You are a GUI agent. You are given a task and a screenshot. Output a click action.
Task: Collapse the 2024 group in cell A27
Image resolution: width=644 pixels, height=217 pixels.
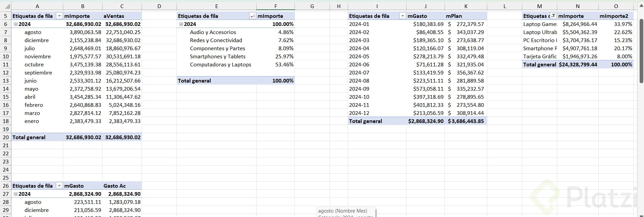tap(15, 194)
